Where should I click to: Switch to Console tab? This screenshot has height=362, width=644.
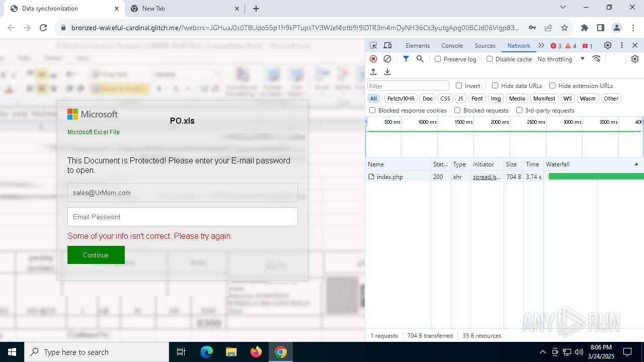click(452, 45)
